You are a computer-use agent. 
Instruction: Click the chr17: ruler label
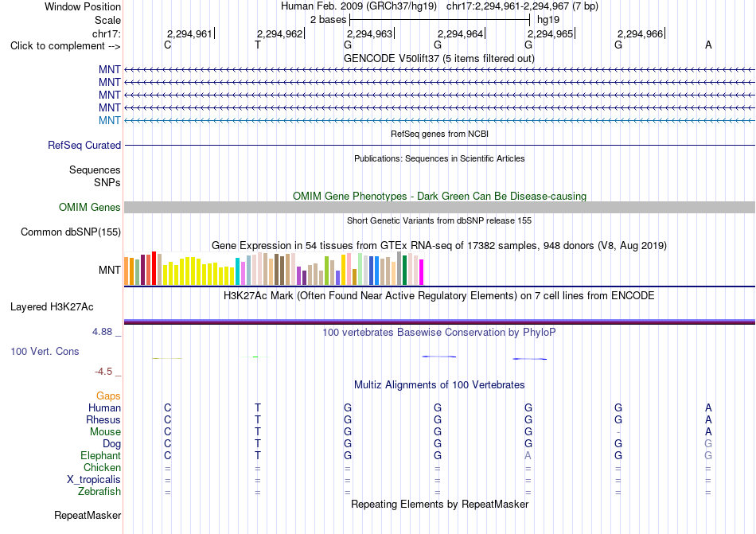106,33
